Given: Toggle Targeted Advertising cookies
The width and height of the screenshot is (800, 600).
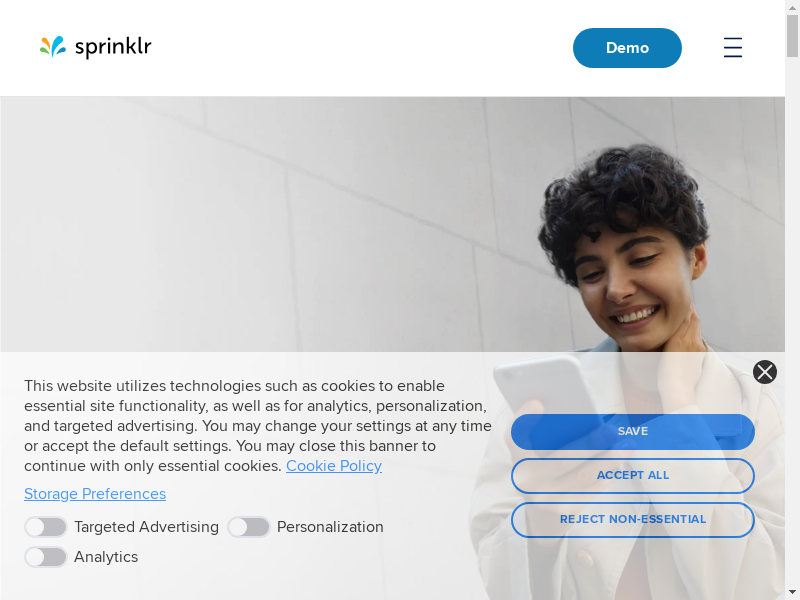Looking at the screenshot, I should (x=46, y=527).
